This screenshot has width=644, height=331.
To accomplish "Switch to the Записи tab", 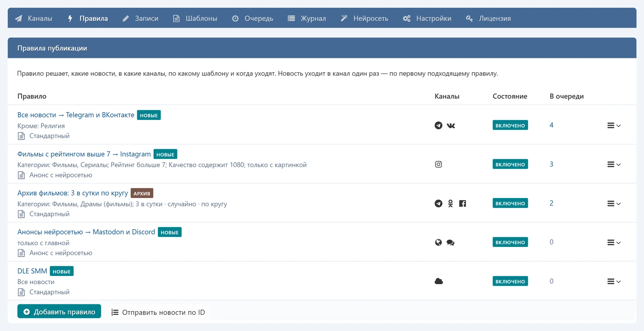I will (x=140, y=18).
